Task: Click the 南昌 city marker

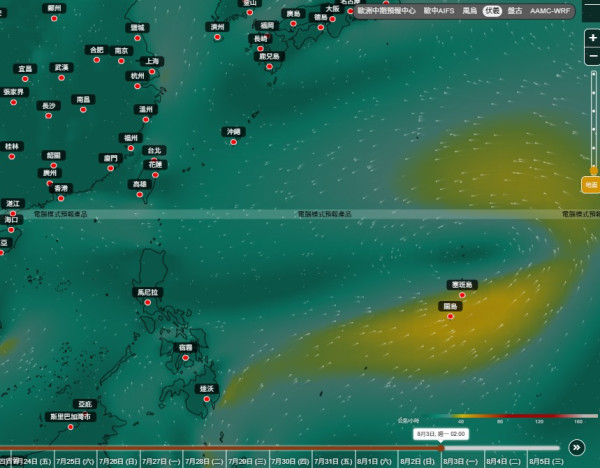Action: (83, 110)
